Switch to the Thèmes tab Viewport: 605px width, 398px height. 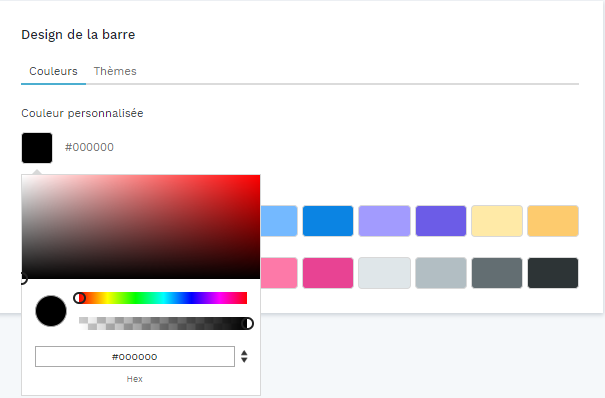tap(115, 71)
